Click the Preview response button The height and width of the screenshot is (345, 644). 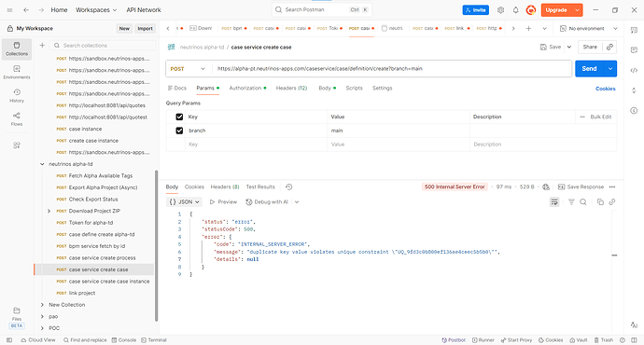coord(223,201)
